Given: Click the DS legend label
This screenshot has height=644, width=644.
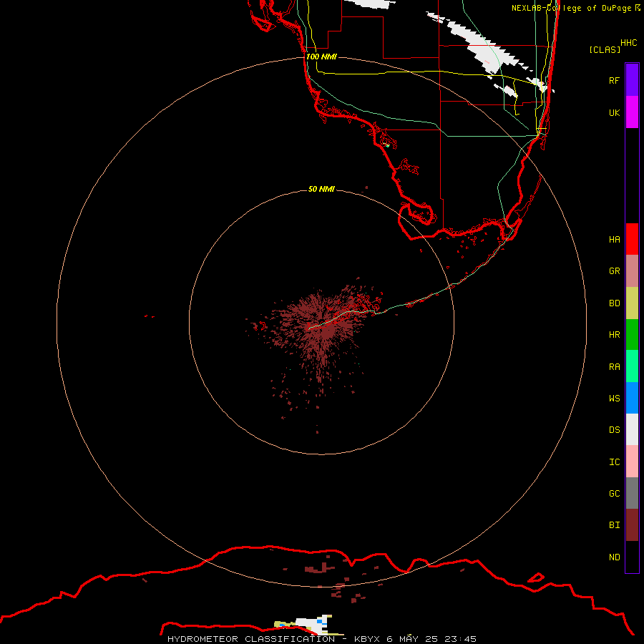Looking at the screenshot, I should tap(614, 430).
